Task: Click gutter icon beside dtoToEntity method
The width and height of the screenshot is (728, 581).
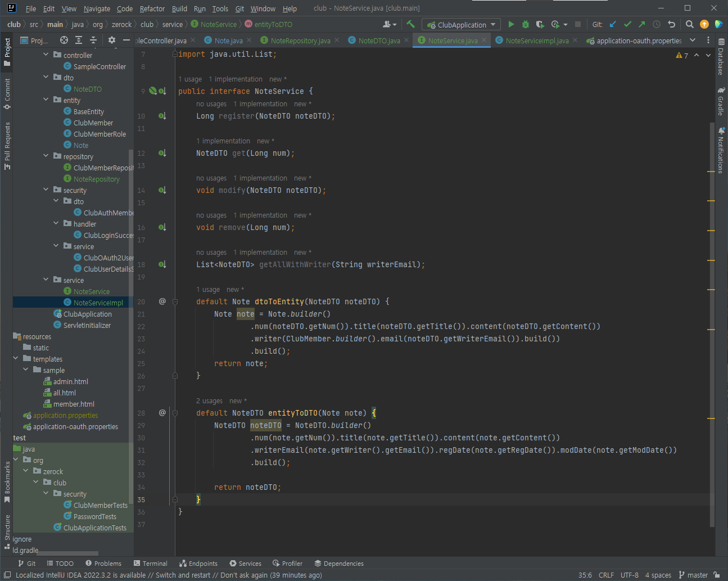Action: coord(162,301)
